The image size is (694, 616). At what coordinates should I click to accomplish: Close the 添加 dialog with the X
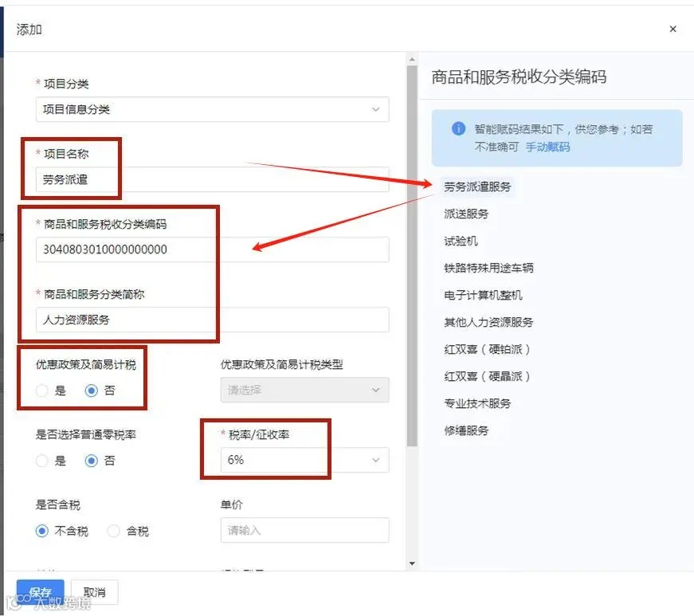[672, 29]
